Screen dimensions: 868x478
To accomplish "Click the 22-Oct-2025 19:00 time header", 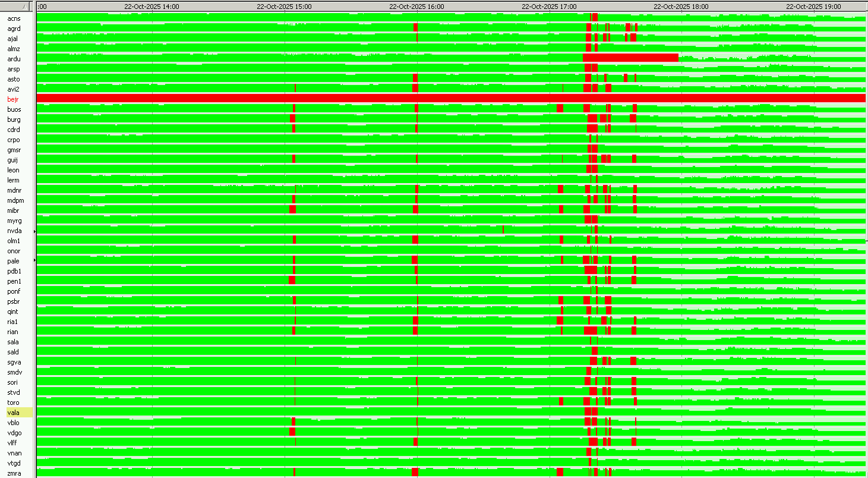I will coord(813,6).
